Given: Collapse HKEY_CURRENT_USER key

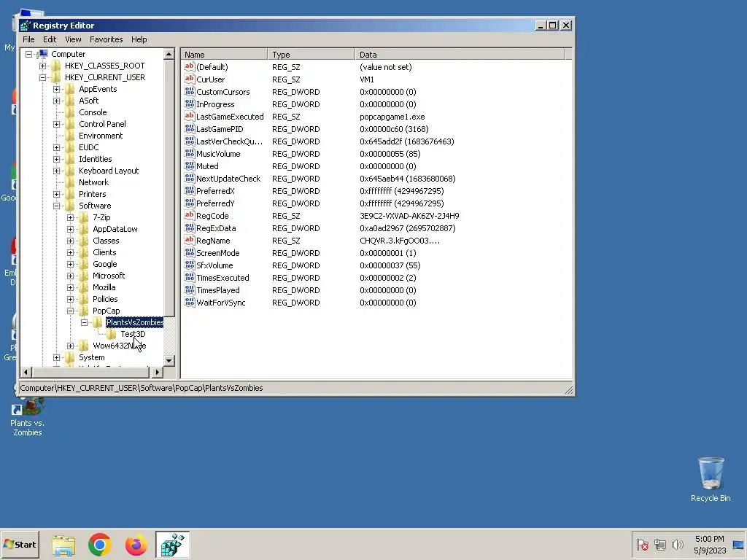Looking at the screenshot, I should (x=42, y=77).
